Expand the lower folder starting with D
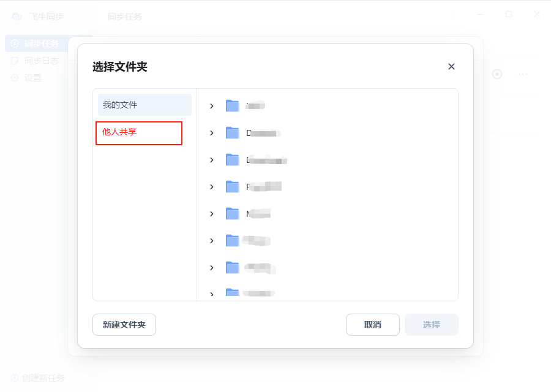This screenshot has width=551, height=392. click(212, 160)
